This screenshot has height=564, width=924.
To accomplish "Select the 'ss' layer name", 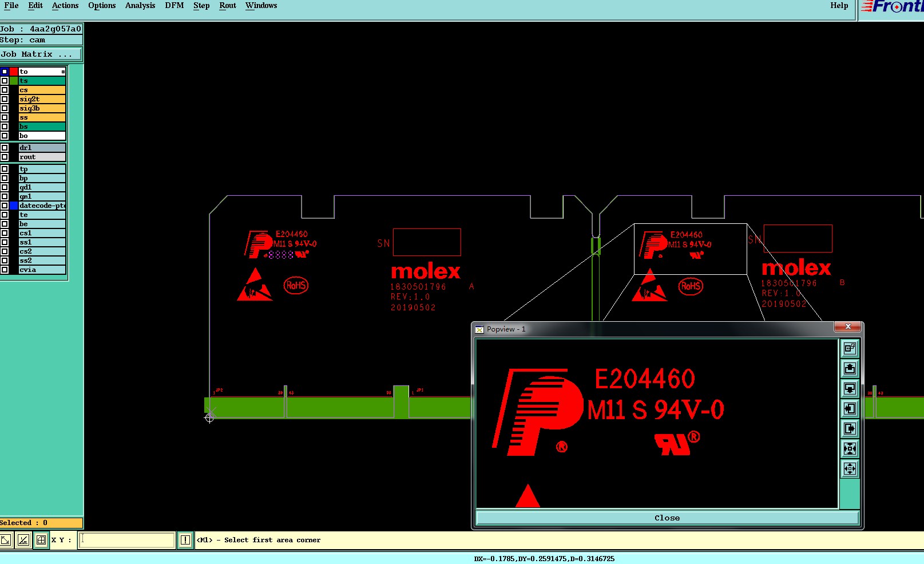I will 42,117.
